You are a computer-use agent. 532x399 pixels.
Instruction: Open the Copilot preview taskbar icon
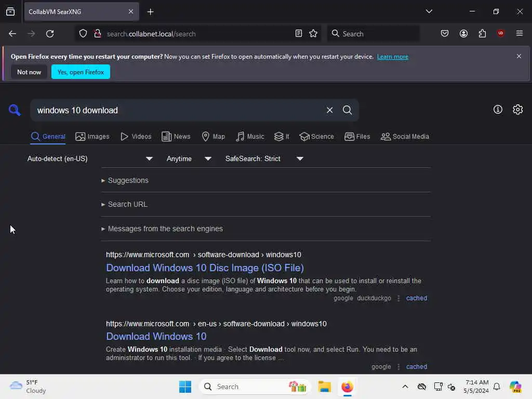(x=515, y=387)
